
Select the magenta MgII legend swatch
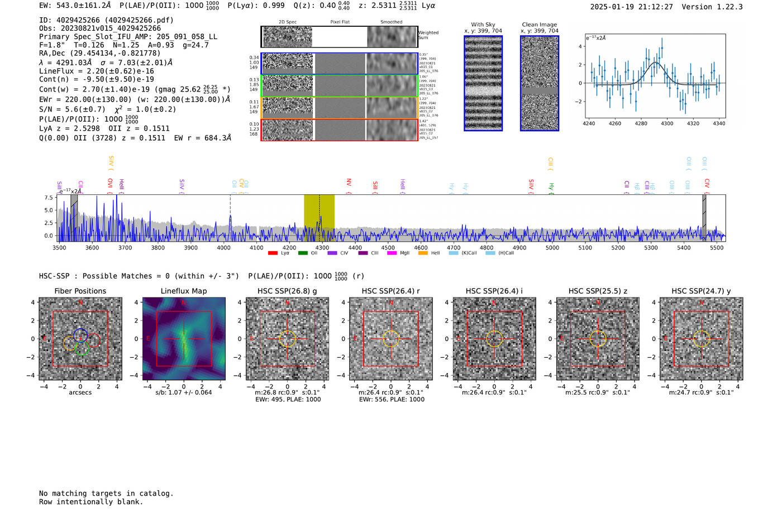tap(392, 253)
